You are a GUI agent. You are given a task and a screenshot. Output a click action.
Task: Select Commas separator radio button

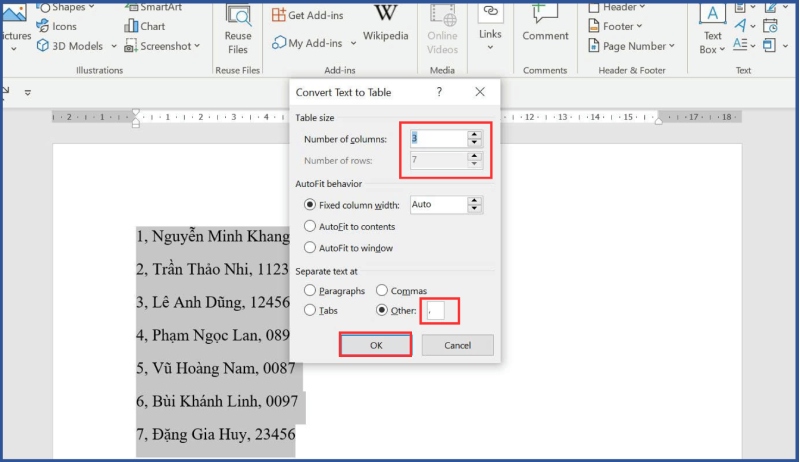point(382,291)
